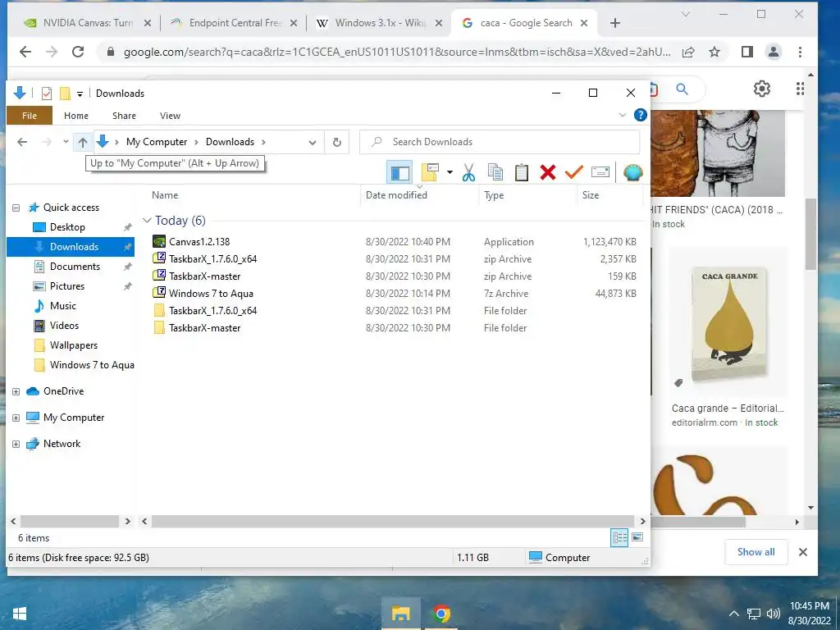Close the Endpoint Central tab
The width and height of the screenshot is (840, 630).
coord(294,23)
